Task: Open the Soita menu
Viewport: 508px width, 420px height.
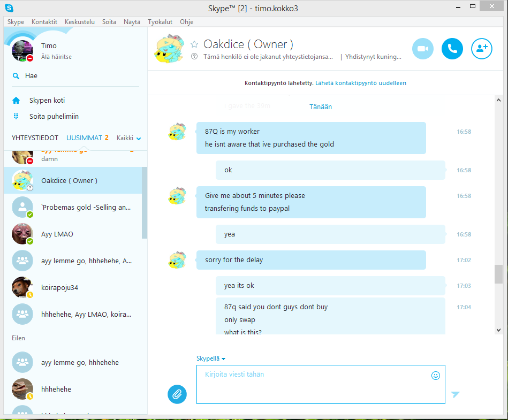Action: (x=109, y=22)
